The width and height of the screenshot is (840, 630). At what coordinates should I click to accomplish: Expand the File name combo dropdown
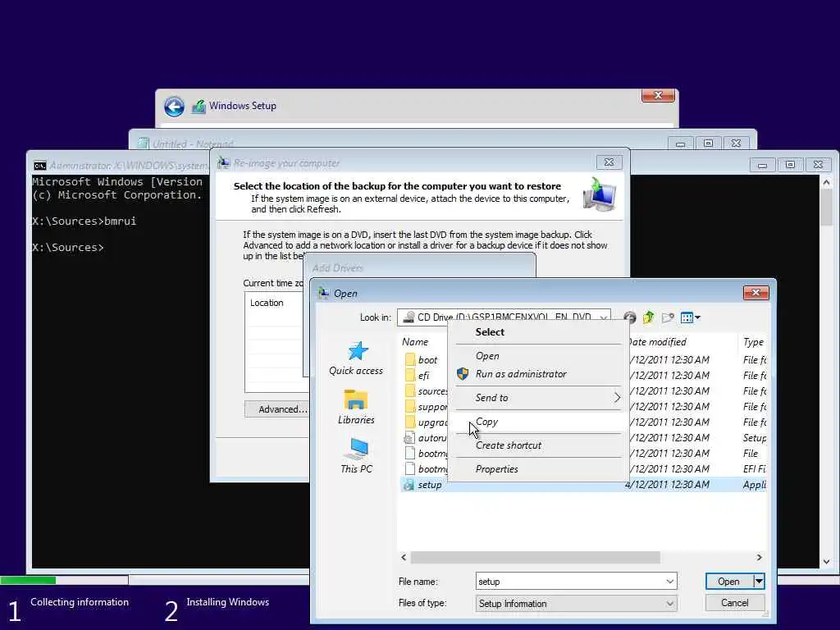click(669, 582)
